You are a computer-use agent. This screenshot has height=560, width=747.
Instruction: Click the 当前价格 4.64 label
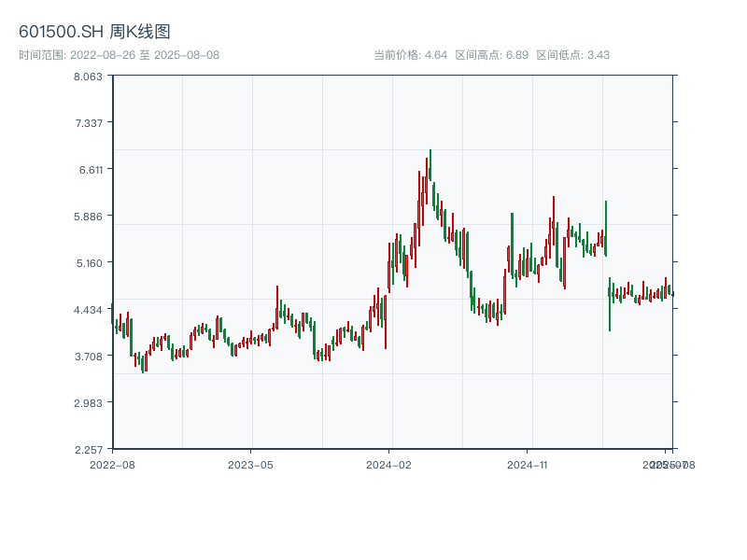point(410,55)
